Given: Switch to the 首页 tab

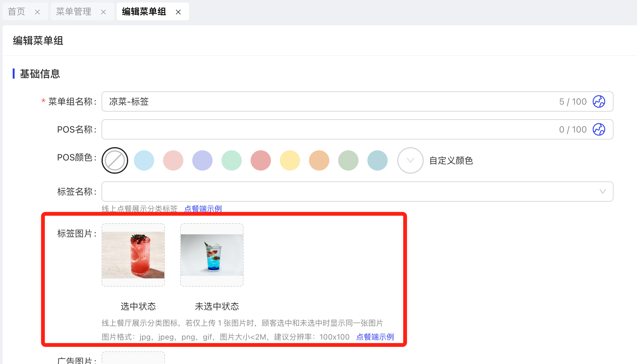Looking at the screenshot, I should (x=16, y=12).
